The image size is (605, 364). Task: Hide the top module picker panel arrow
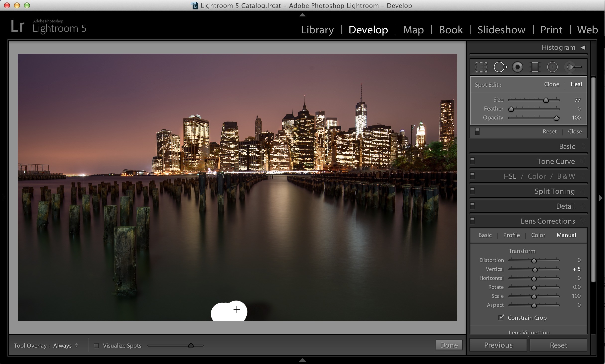pyautogui.click(x=302, y=15)
